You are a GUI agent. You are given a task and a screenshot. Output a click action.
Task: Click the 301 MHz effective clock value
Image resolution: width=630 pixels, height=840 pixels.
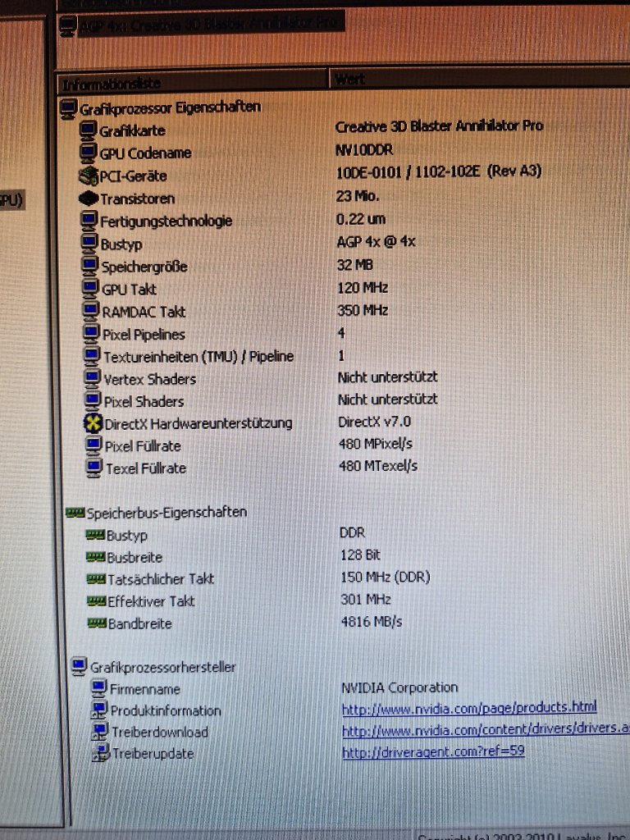[x=366, y=599]
